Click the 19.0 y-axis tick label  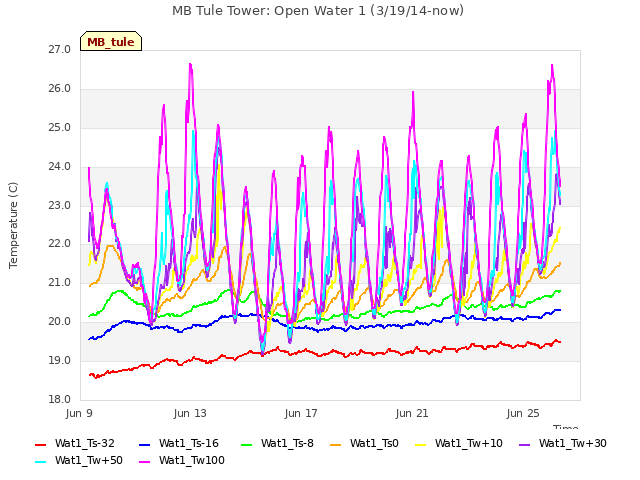[x=60, y=360]
